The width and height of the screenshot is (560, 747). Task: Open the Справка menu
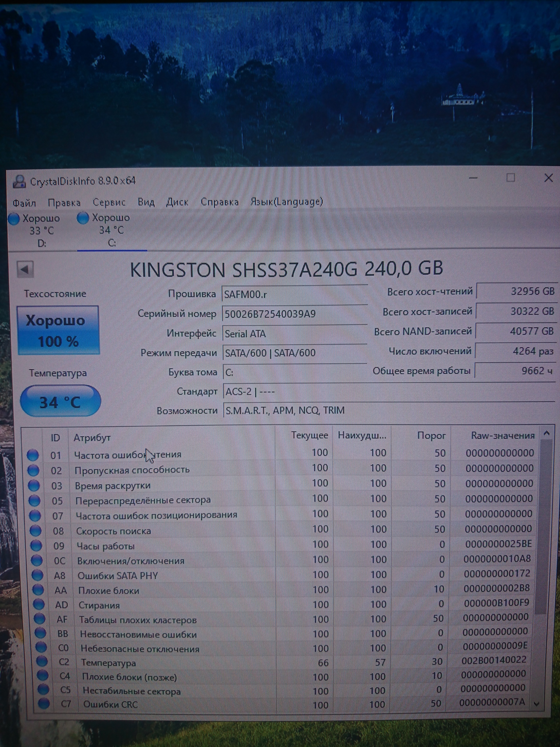coord(219,202)
